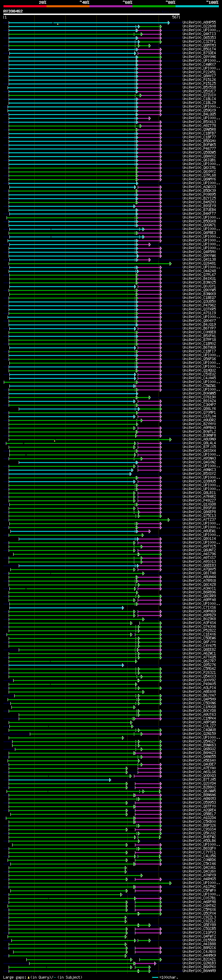The height and width of the screenshot is (980, 222).
Task: Select hit UniRef100_Q59GX9
Action: click(199, 110)
